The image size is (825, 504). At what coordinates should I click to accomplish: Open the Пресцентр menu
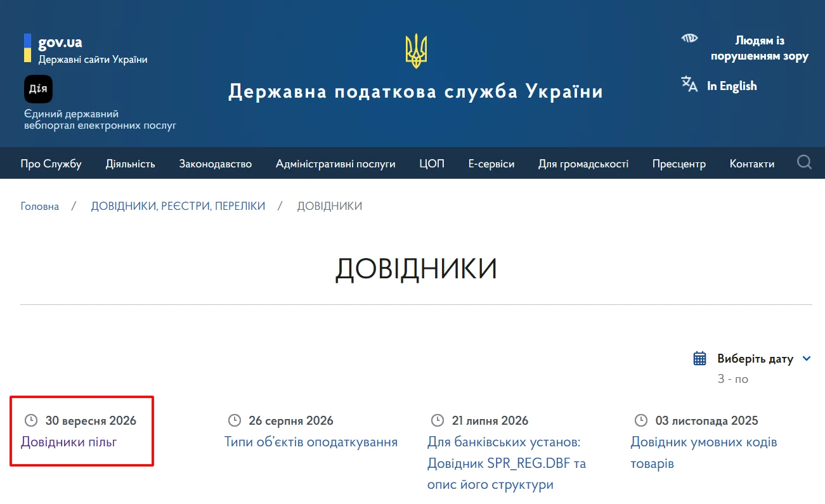click(679, 164)
